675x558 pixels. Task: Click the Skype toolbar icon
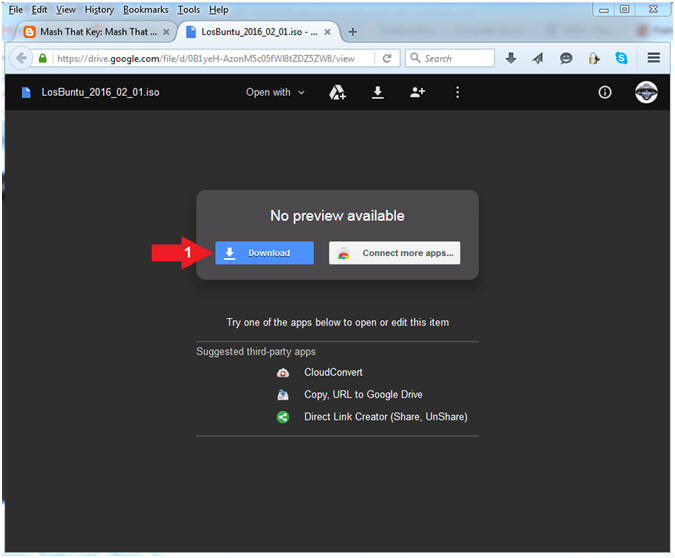pos(621,58)
